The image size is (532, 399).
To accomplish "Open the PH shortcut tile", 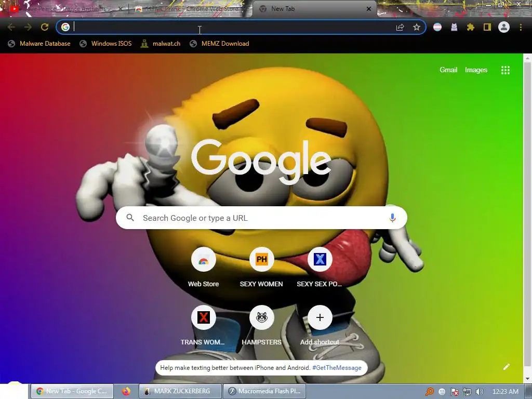I will pyautogui.click(x=262, y=267).
